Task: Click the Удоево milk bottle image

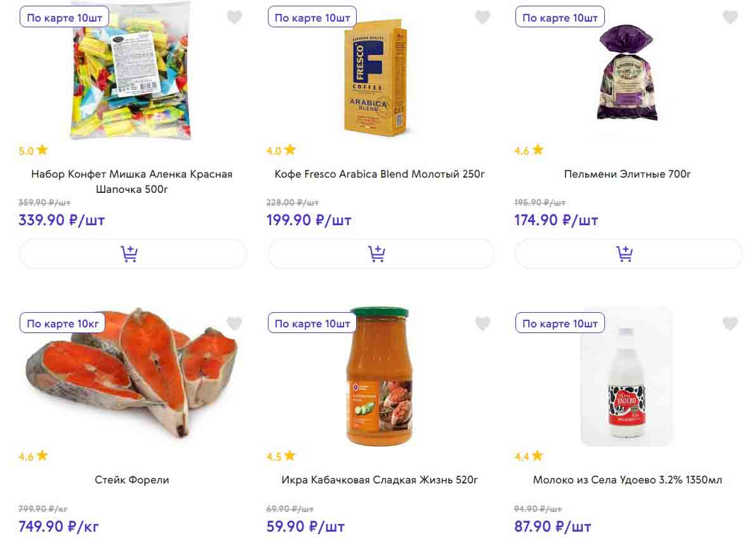Action: [x=627, y=381]
